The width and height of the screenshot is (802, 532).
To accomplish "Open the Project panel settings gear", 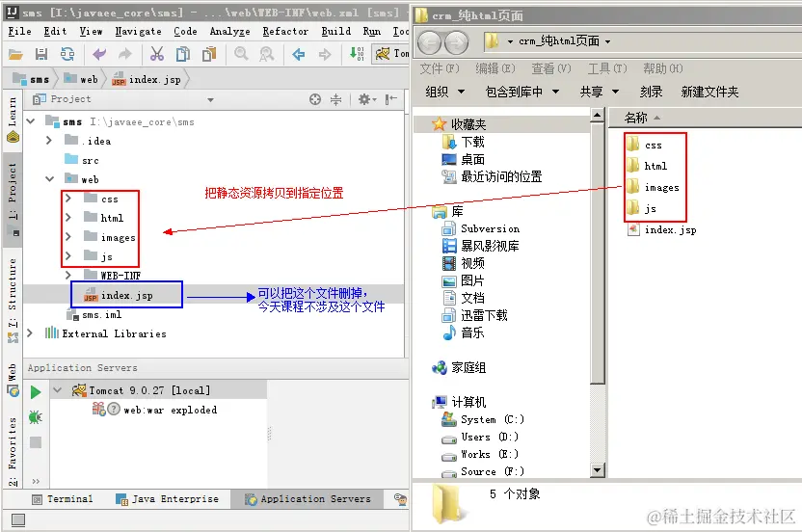I will tap(366, 99).
